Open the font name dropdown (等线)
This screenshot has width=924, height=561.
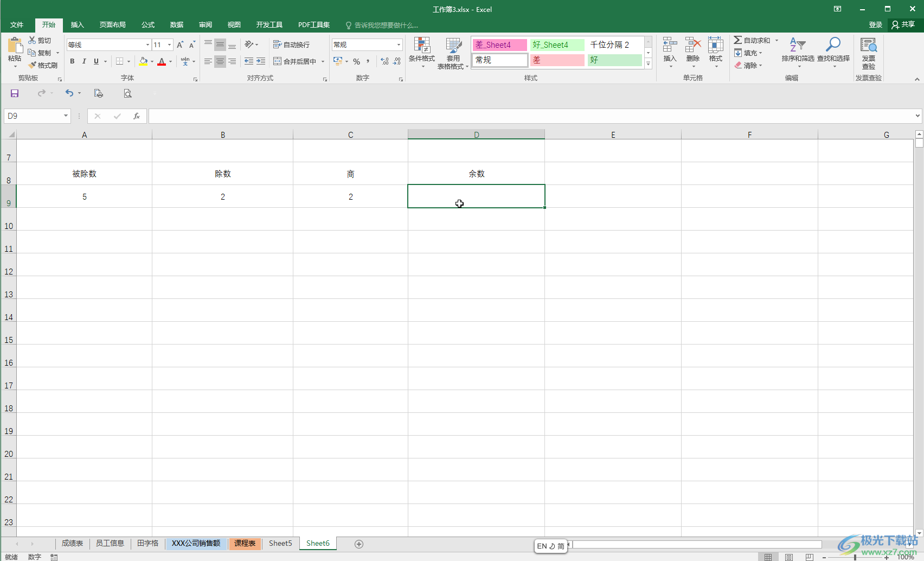[147, 45]
